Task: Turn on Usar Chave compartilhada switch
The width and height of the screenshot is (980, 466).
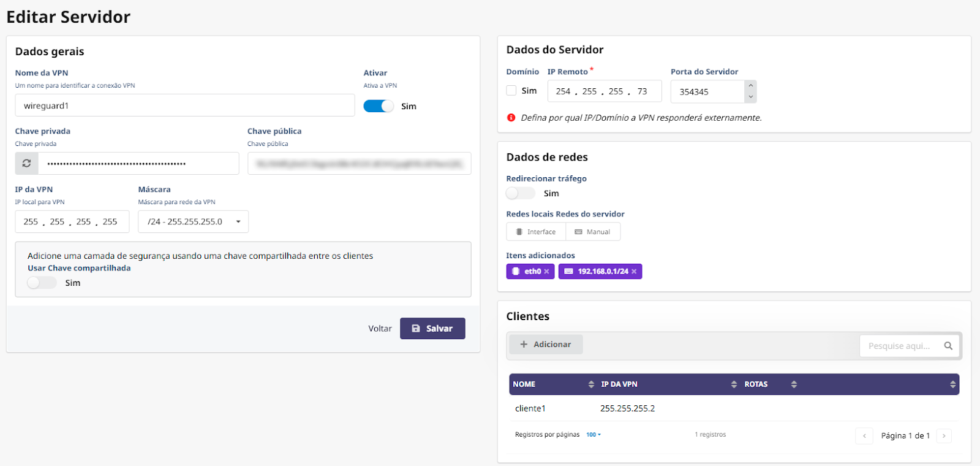Action: click(42, 283)
